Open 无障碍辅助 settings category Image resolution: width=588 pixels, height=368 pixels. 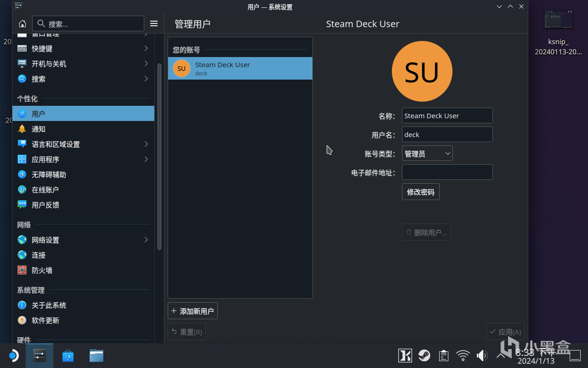coord(83,174)
